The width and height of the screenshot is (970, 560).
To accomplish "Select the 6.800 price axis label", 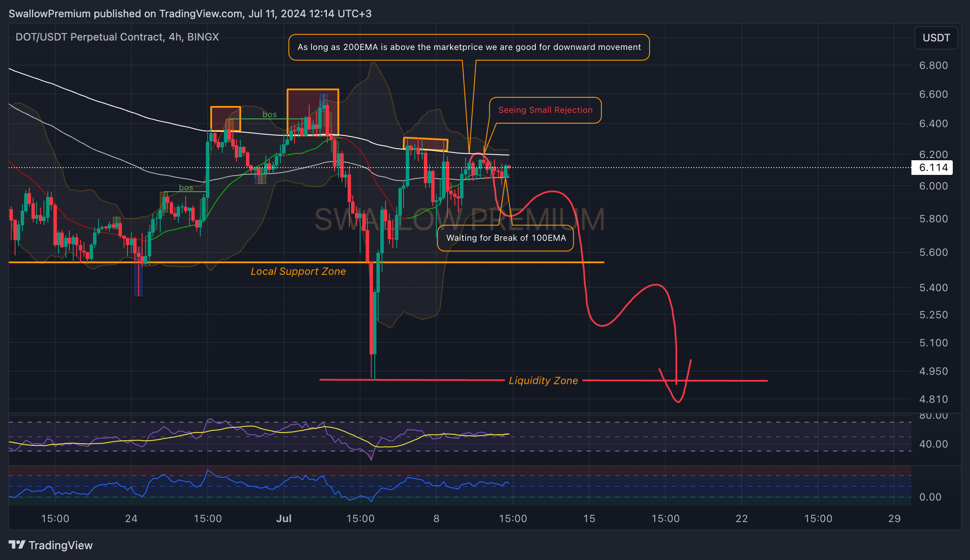I will [933, 65].
